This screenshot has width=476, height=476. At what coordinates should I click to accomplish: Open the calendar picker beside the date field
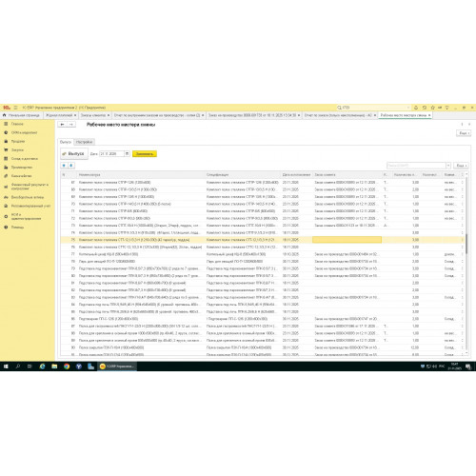[127, 154]
